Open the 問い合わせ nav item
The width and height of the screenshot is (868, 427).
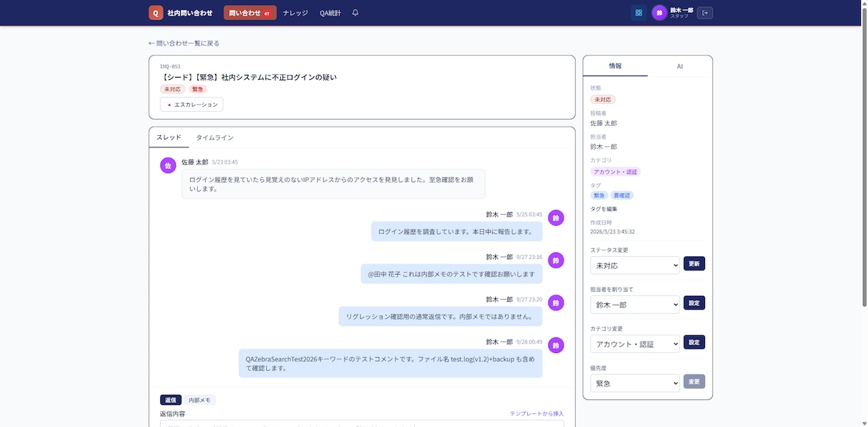(x=250, y=13)
